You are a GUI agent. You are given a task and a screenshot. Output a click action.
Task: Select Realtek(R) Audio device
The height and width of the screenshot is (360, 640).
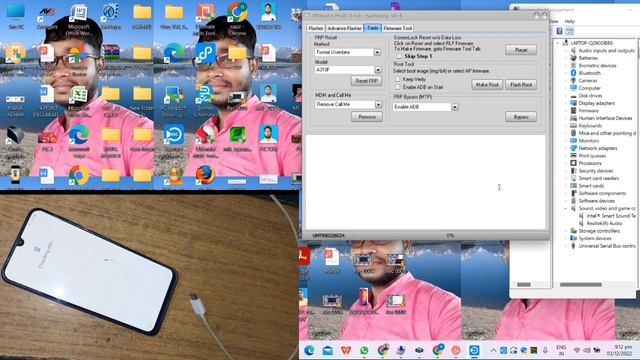point(604,223)
